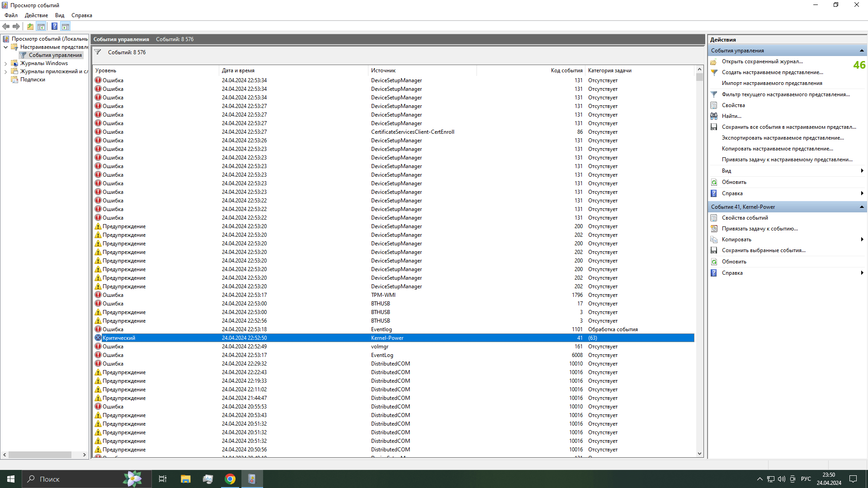Open the Действие menu

36,15
